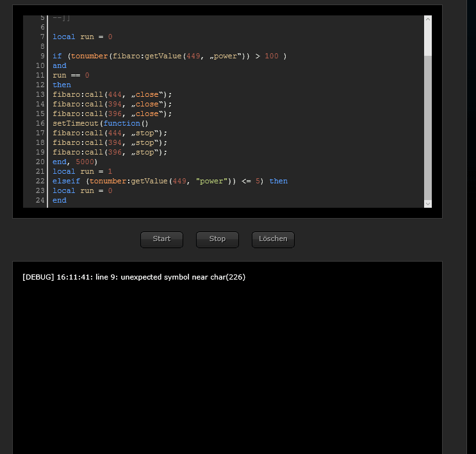Click the code editor scroll up arrow
Viewport: 476px width, 454px height.
click(427, 20)
